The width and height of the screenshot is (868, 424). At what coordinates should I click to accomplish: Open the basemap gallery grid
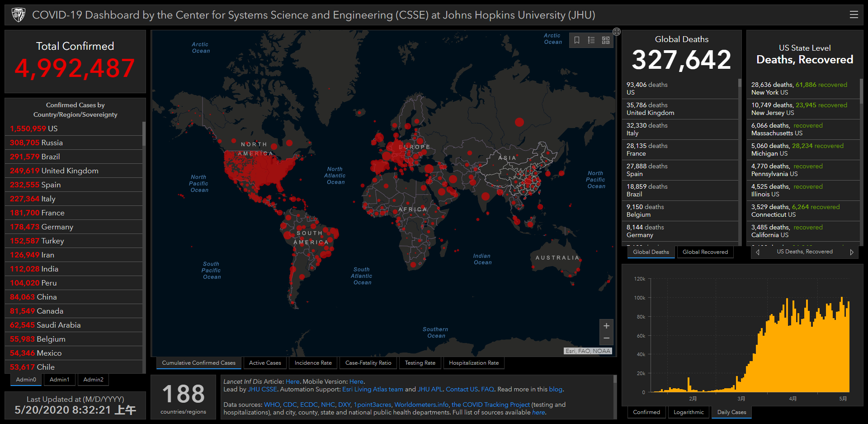tap(606, 40)
